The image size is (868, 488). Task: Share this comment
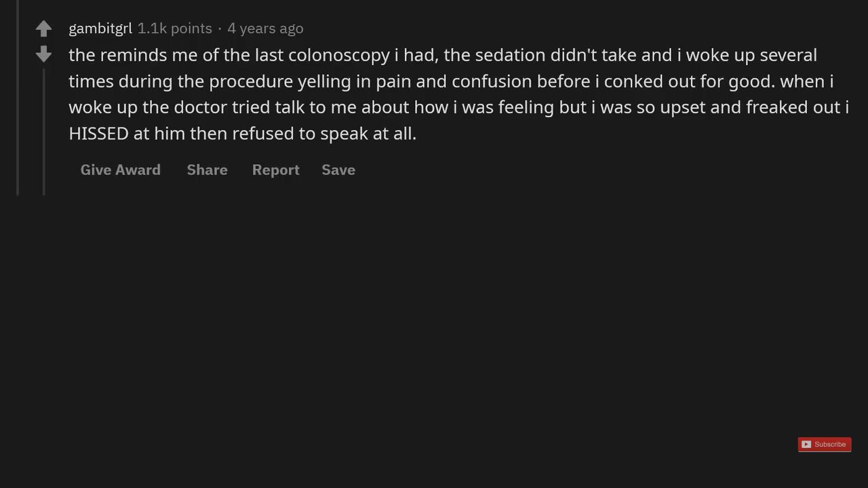[x=208, y=170]
